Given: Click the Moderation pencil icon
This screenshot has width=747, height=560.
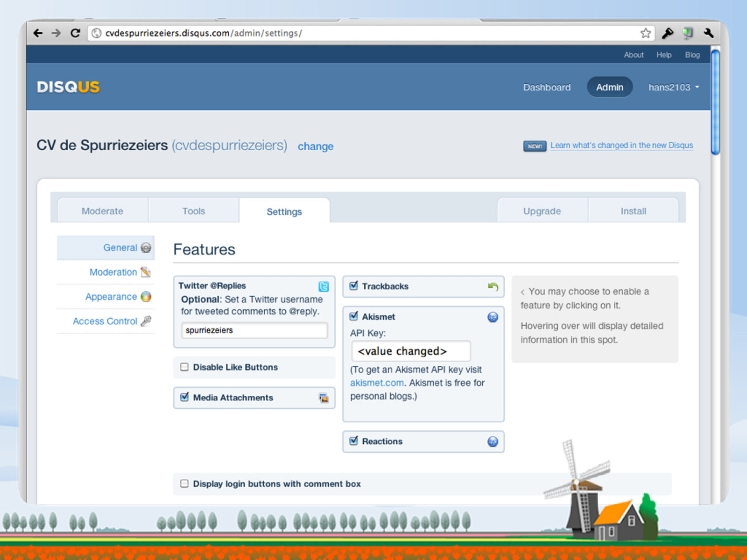Looking at the screenshot, I should click(146, 272).
